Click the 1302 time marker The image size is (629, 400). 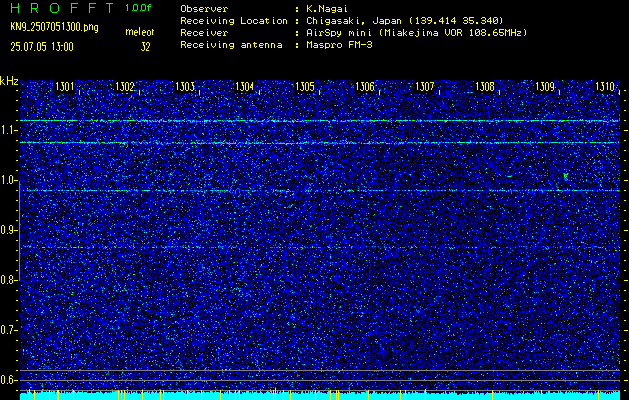click(x=125, y=86)
